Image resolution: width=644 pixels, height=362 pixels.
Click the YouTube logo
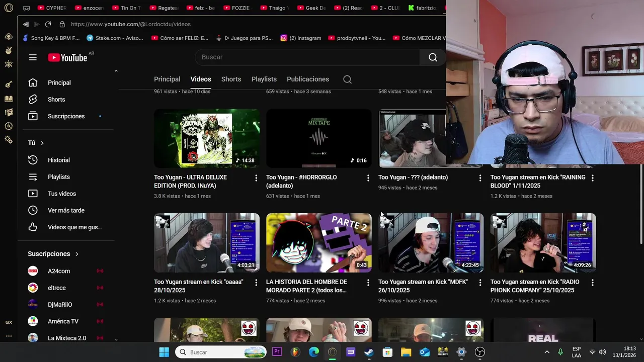67,58
